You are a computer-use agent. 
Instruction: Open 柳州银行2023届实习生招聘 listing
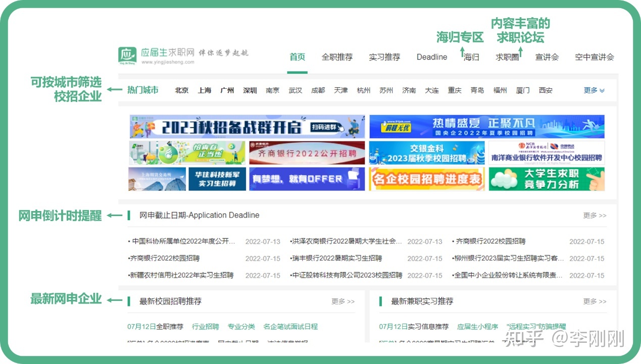coord(508,258)
